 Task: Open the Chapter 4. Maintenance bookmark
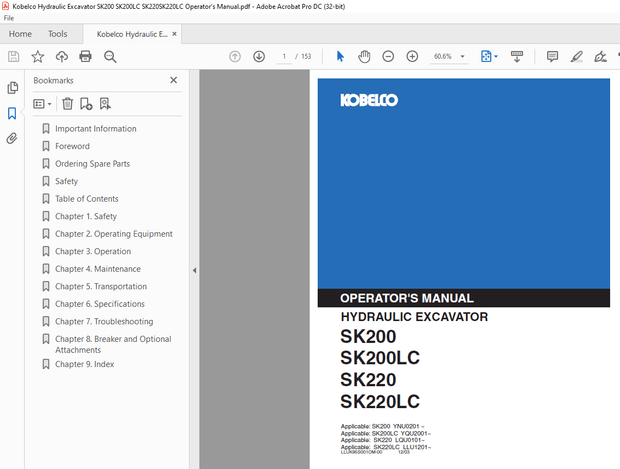point(97,269)
